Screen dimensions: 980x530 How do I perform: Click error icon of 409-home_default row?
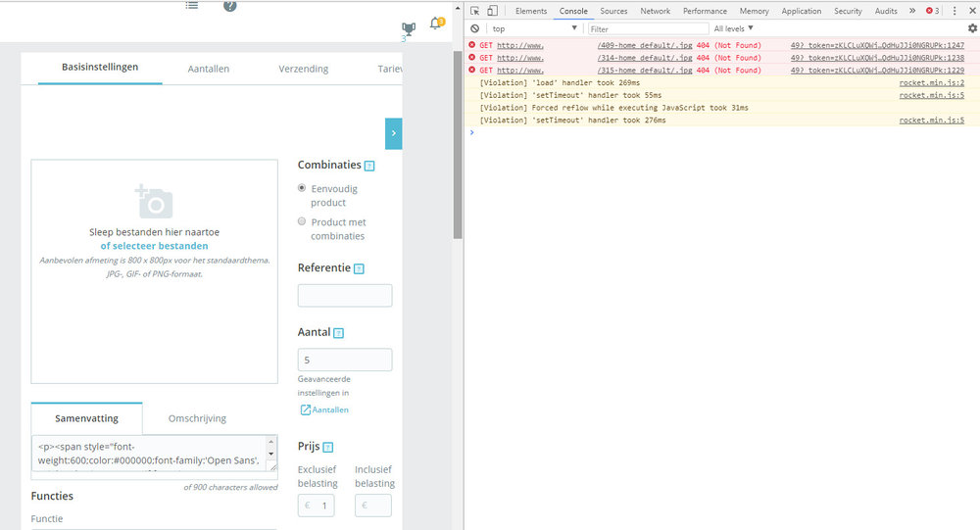point(472,45)
